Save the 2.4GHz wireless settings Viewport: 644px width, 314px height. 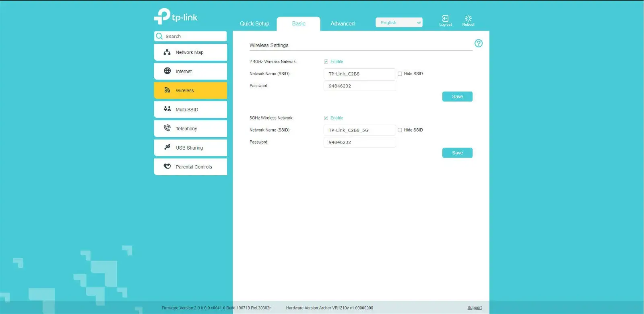pos(457,96)
